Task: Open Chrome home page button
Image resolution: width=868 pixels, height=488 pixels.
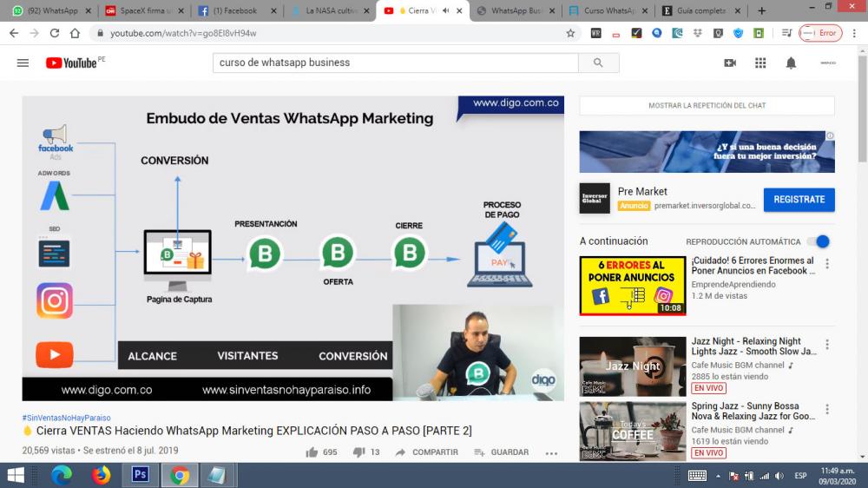Action: 75,33
